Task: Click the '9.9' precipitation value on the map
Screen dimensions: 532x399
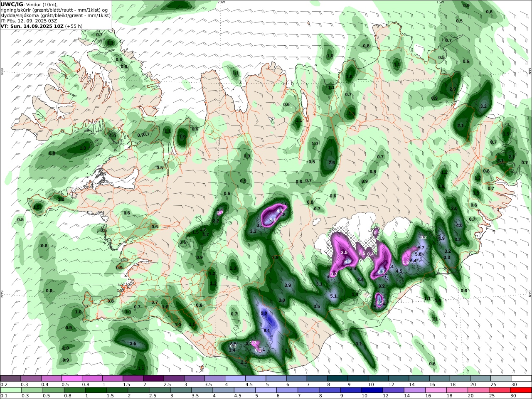Action: [x=264, y=313]
